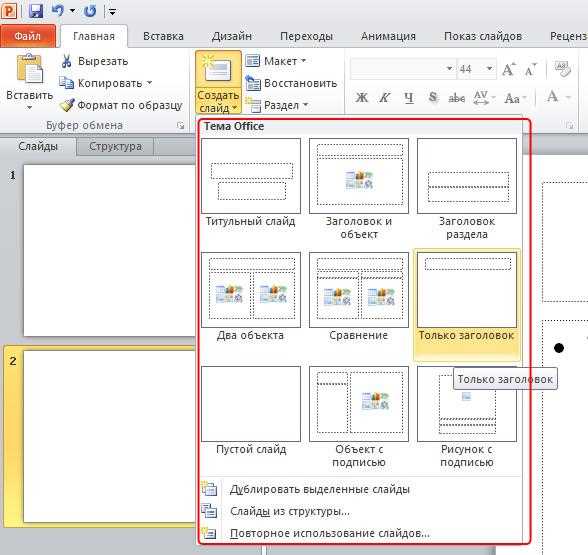Toggle underline Ч formatting
This screenshot has width=588, height=555.
tap(409, 98)
